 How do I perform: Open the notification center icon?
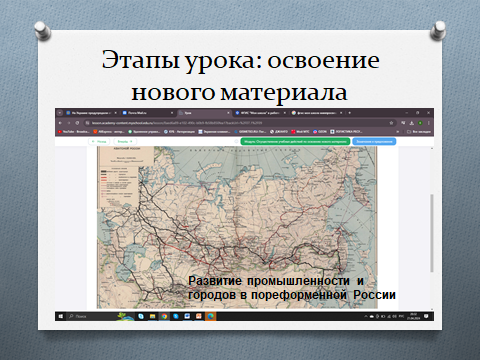point(426,316)
